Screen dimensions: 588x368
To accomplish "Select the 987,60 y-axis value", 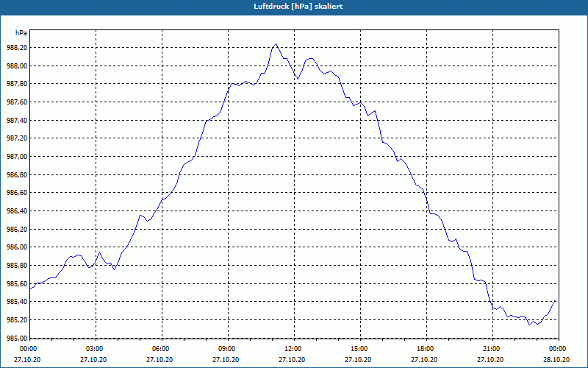I will click(x=17, y=102).
